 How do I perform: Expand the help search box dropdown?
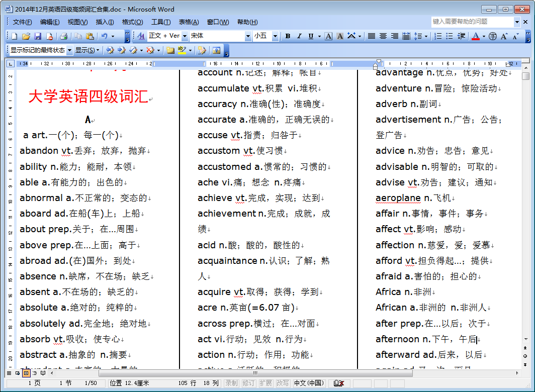517,22
